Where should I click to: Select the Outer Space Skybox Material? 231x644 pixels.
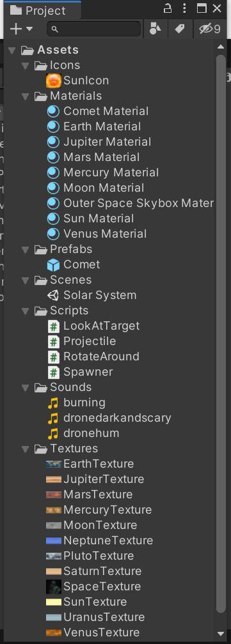tap(131, 203)
